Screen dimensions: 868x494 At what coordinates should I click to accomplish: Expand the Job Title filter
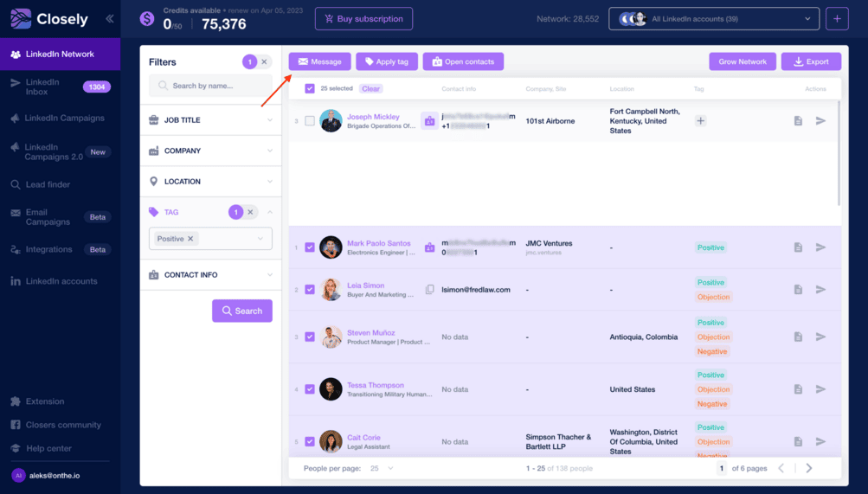tap(210, 120)
